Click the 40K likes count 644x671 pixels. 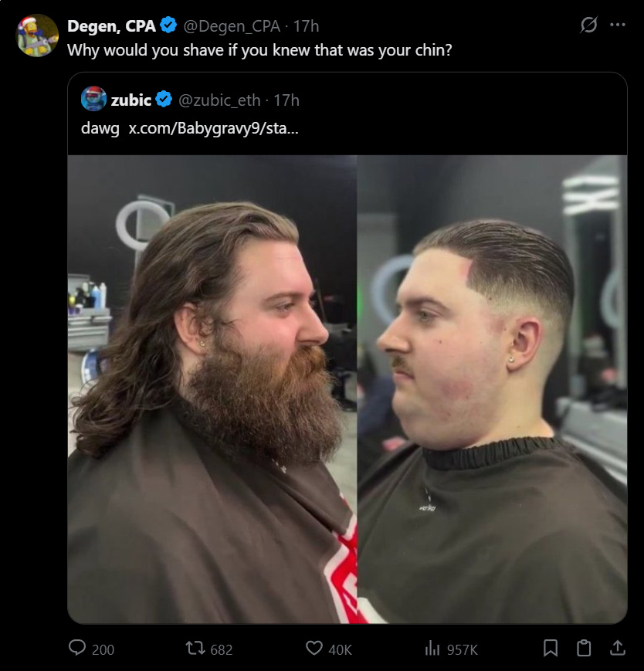click(x=340, y=649)
